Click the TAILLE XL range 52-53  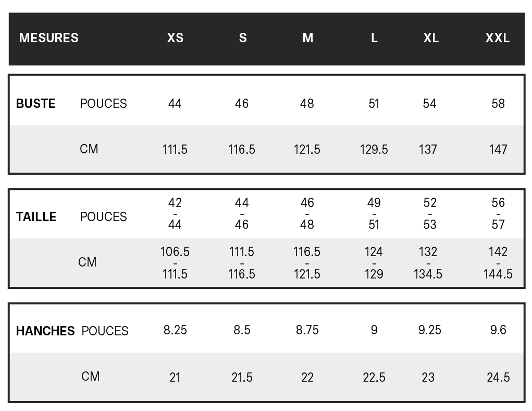pos(430,214)
